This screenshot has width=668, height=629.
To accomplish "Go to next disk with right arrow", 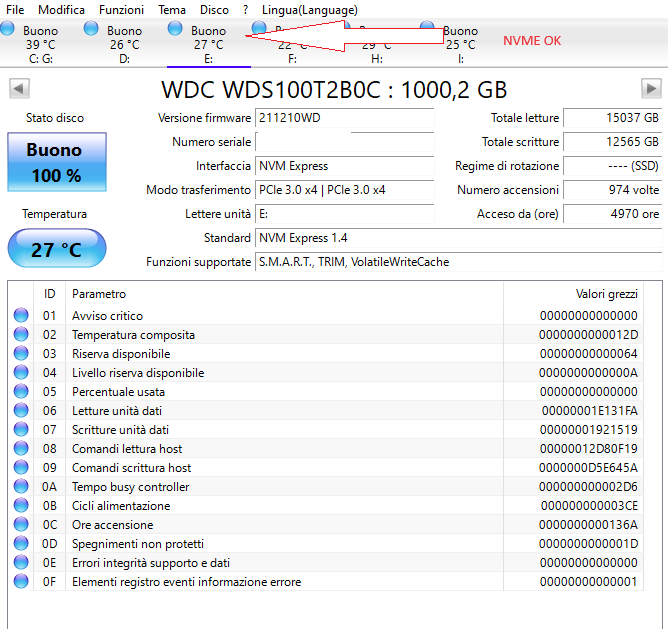I will 651,89.
